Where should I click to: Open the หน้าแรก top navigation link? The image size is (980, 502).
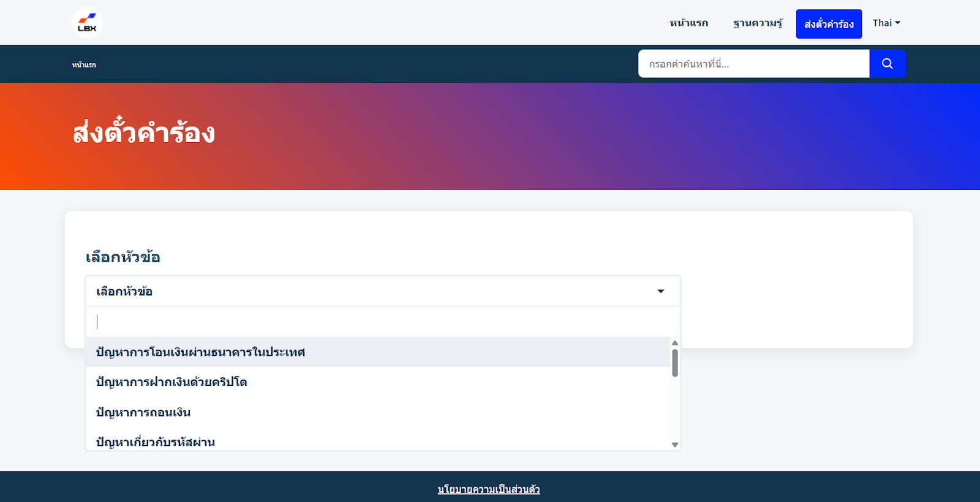pos(688,23)
